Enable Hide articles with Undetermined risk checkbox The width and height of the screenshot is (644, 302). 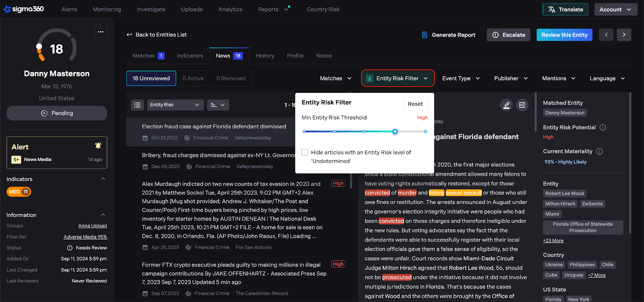point(305,152)
